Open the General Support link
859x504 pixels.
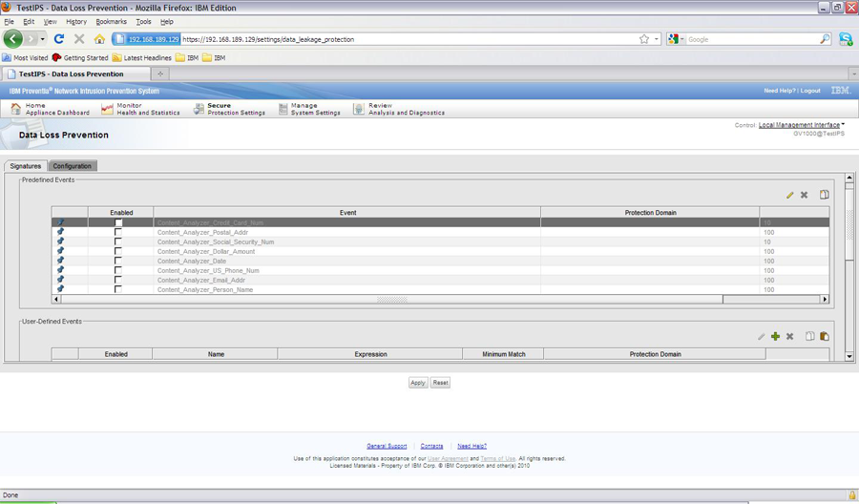tap(387, 446)
